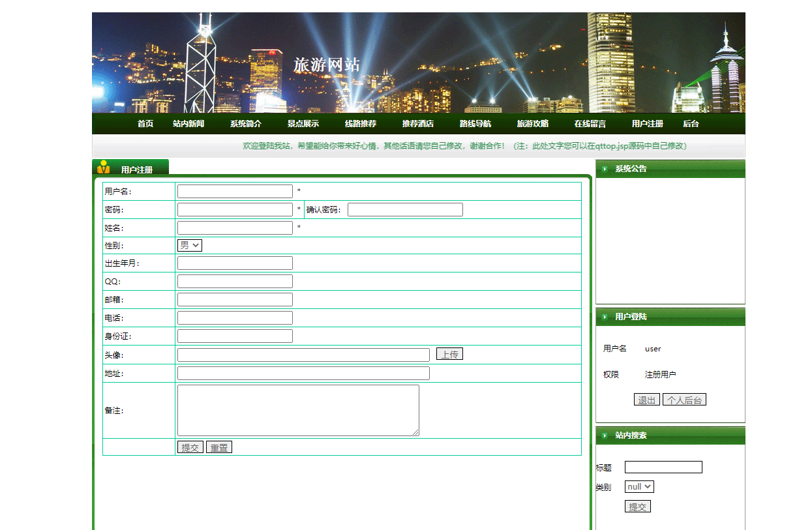Expand the 类别 dropdown showing null
The image size is (812, 530).
(x=639, y=486)
